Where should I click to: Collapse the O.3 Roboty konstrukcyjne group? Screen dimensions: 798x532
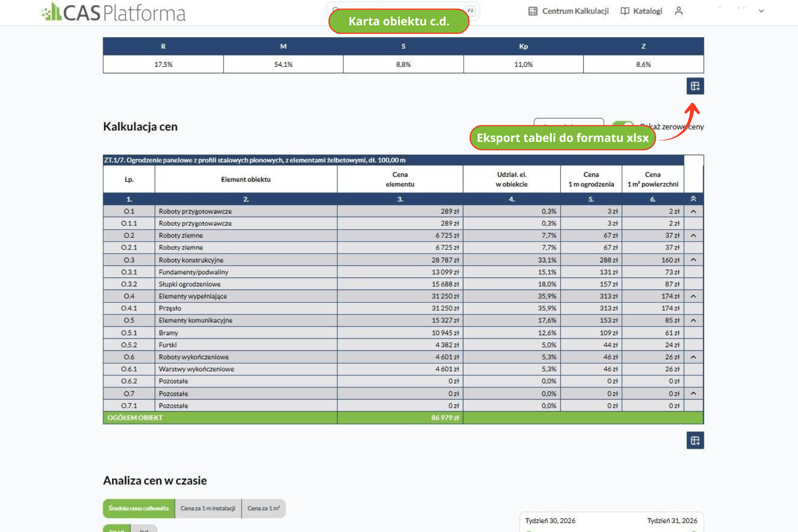(693, 260)
